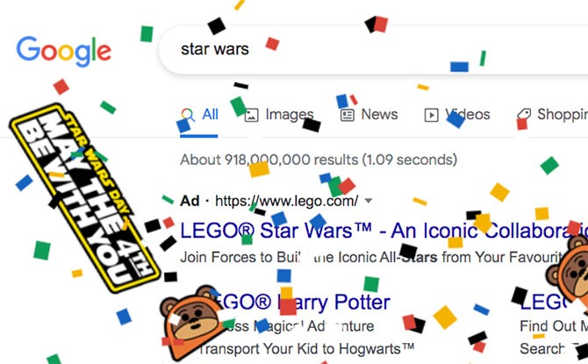
Task: Open the Shopping results tab
Action: pos(552,114)
